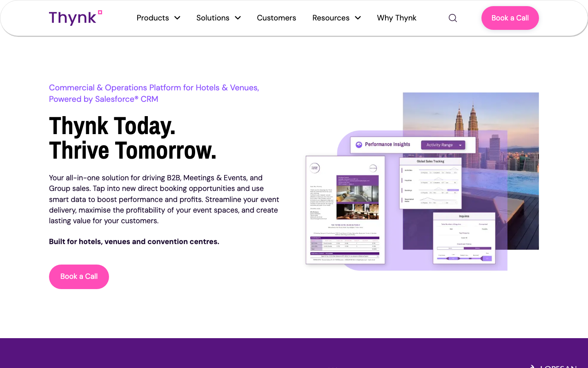
Task: Open the Why Thynk page
Action: (396, 18)
